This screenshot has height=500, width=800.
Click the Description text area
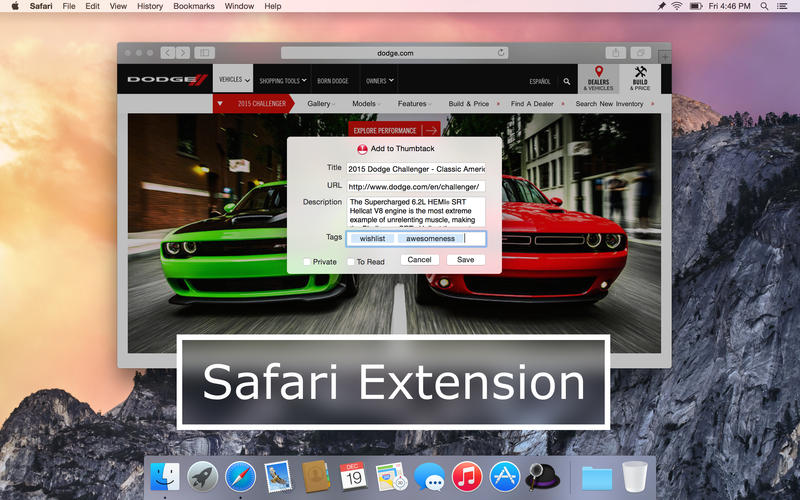click(x=416, y=211)
